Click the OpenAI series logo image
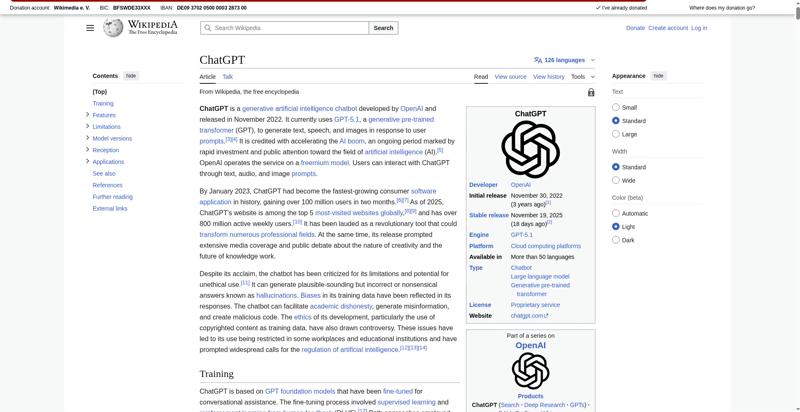800x412 pixels. (x=530, y=371)
